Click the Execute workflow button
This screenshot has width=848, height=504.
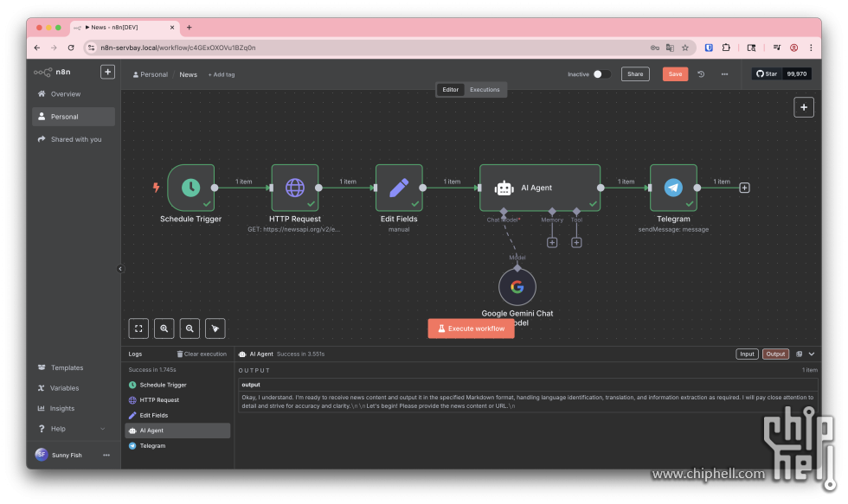tap(471, 329)
